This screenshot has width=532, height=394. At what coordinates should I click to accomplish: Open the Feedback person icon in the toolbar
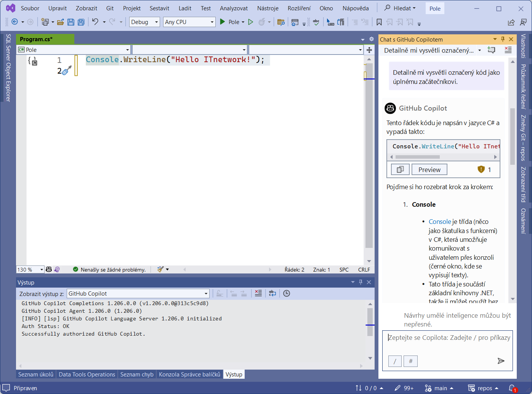coord(523,22)
